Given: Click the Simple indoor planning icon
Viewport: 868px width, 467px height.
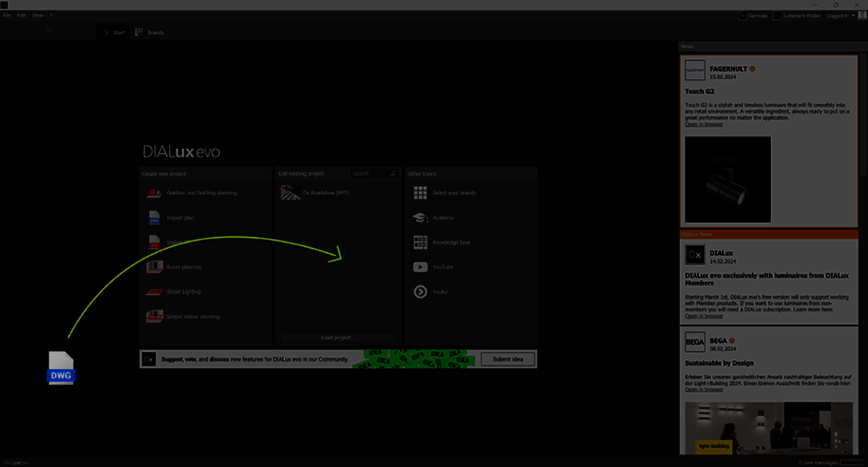Looking at the screenshot, I should 154,317.
